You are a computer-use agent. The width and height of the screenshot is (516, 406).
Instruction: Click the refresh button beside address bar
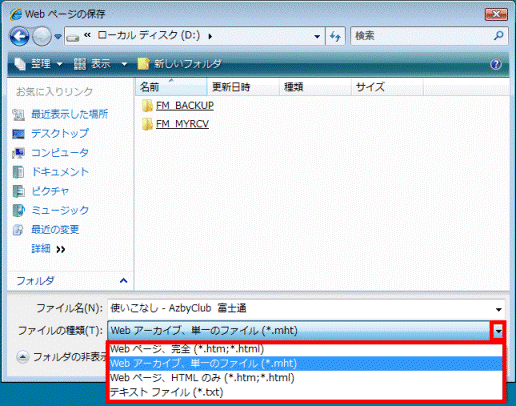pyautogui.click(x=335, y=36)
